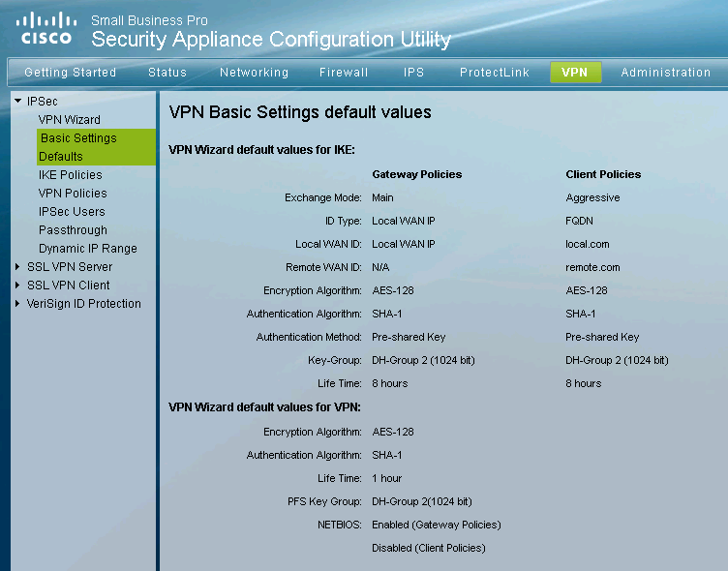The width and height of the screenshot is (728, 571).
Task: Select VeriSign ID Protection label
Action: pyautogui.click(x=84, y=304)
